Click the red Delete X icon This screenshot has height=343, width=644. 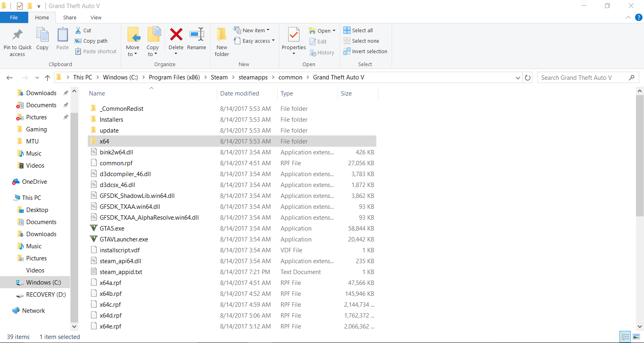click(176, 35)
